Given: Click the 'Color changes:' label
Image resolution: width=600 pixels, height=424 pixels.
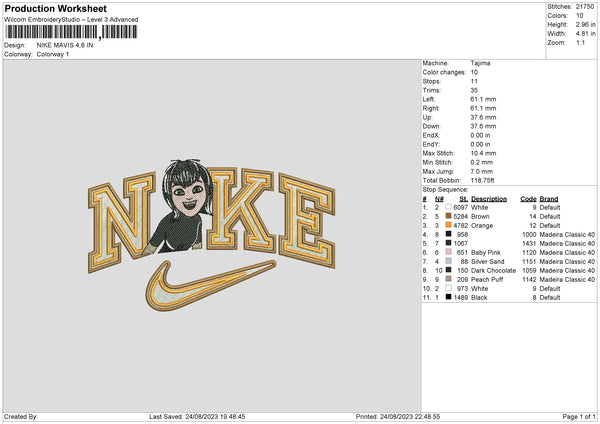Looking at the screenshot, I should click(444, 72).
